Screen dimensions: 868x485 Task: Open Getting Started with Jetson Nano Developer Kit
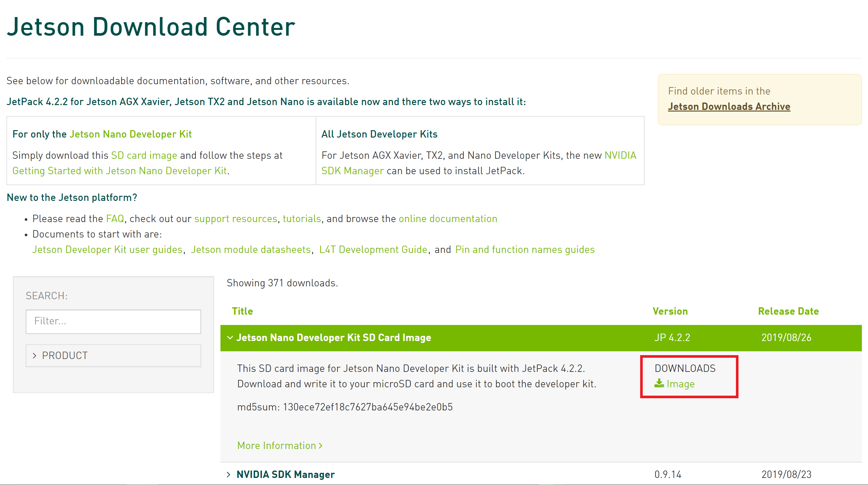point(120,171)
